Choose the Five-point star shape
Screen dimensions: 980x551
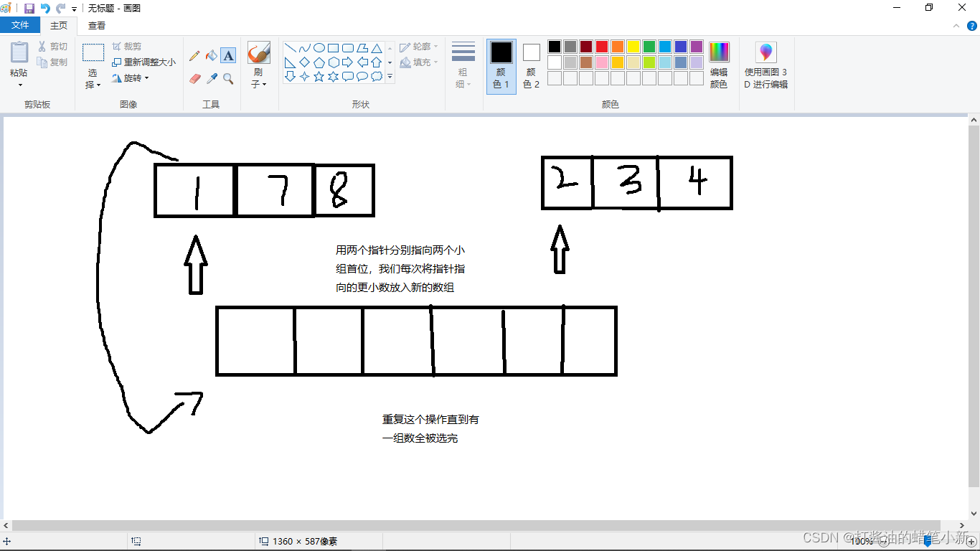click(x=319, y=76)
